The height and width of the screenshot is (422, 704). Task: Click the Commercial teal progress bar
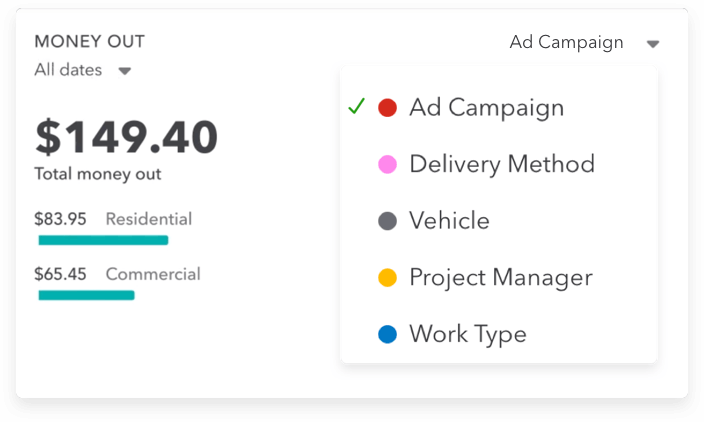tap(86, 295)
